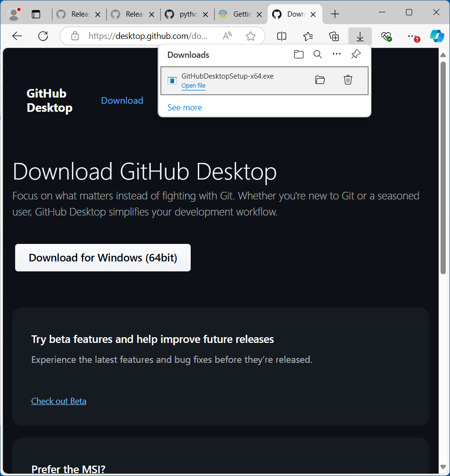Click the Copilot icon in toolbar

(x=436, y=36)
